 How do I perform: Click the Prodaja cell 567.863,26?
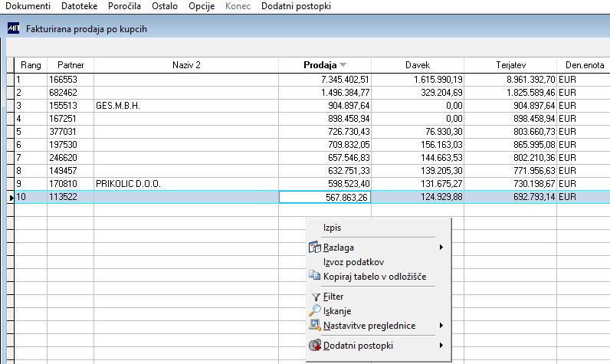[x=325, y=197]
